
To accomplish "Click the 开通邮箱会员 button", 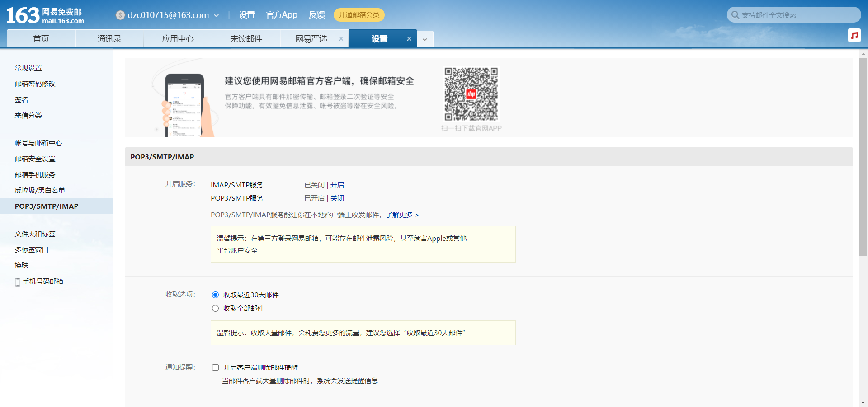I will tap(359, 15).
